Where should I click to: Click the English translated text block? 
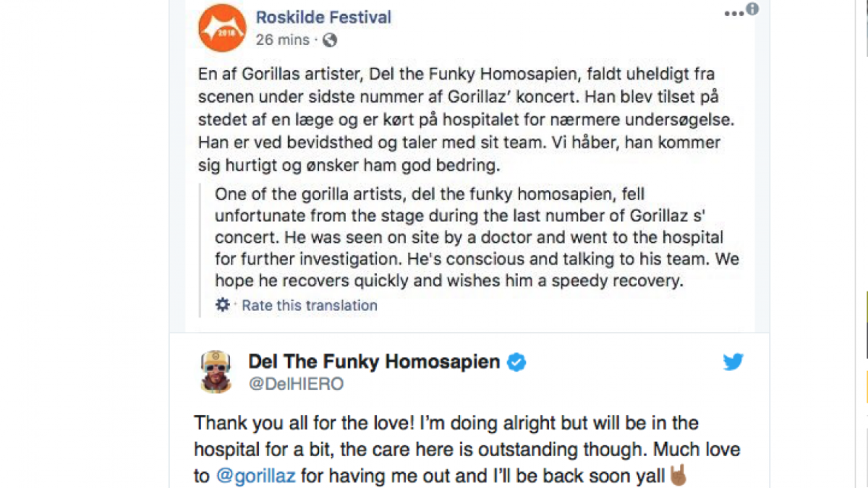point(476,238)
